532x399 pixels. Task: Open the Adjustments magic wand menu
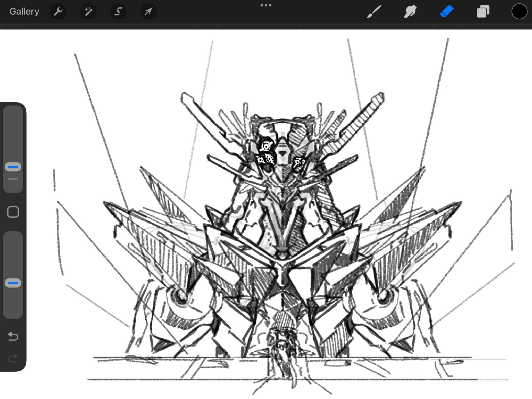(88, 11)
